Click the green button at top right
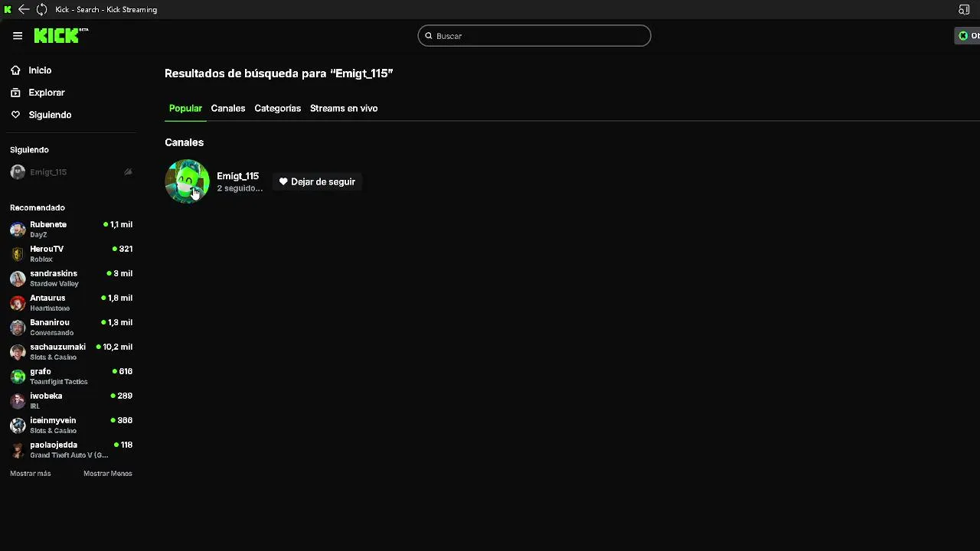Viewport: 980px width, 551px height. click(968, 36)
